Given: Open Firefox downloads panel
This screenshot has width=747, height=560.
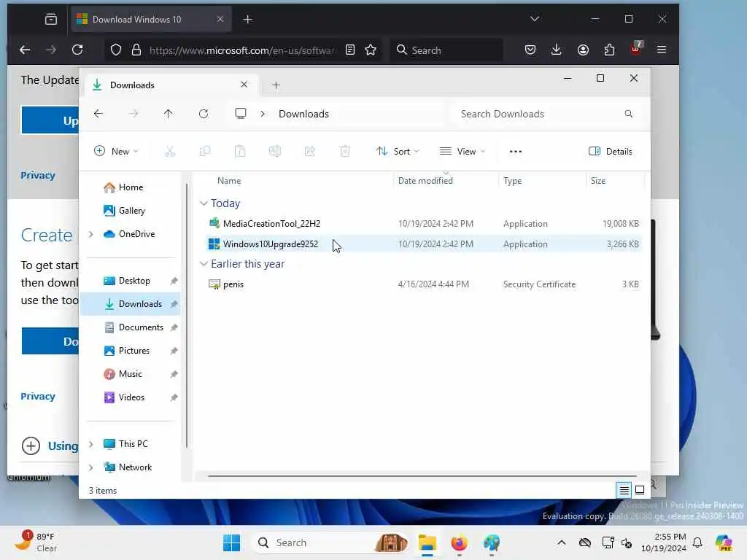Looking at the screenshot, I should click(556, 50).
